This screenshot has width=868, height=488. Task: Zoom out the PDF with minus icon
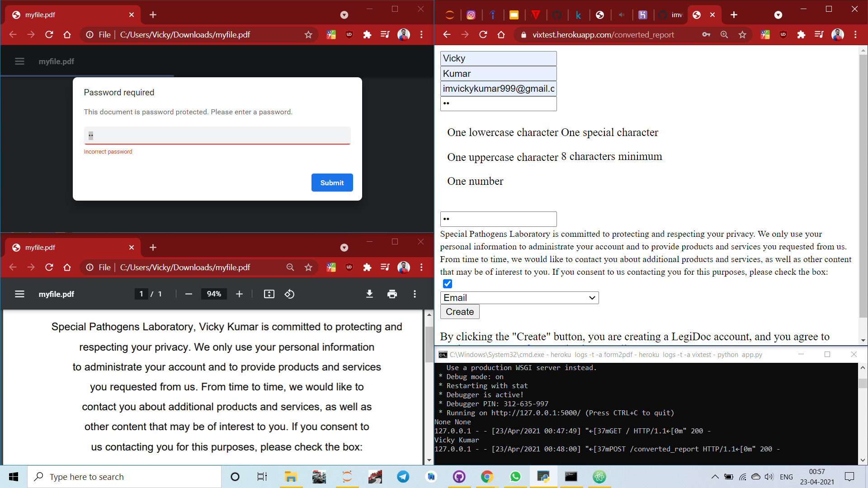[189, 294]
